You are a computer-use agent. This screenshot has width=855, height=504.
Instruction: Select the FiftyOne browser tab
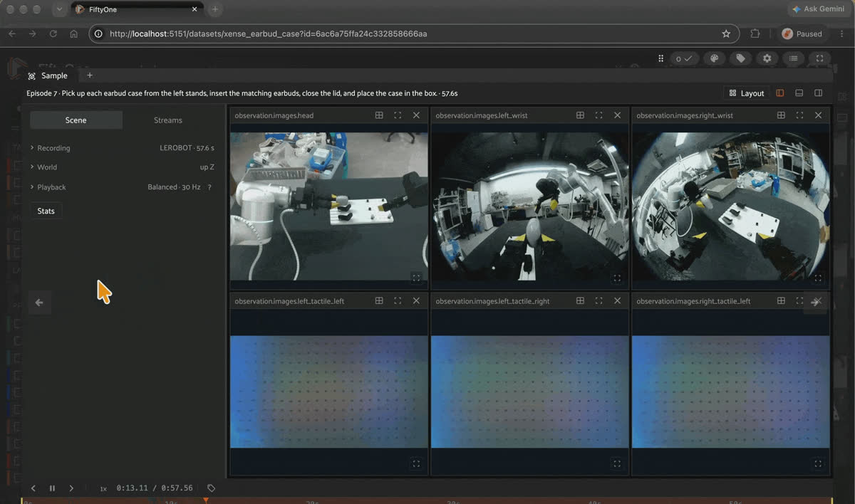[136, 9]
